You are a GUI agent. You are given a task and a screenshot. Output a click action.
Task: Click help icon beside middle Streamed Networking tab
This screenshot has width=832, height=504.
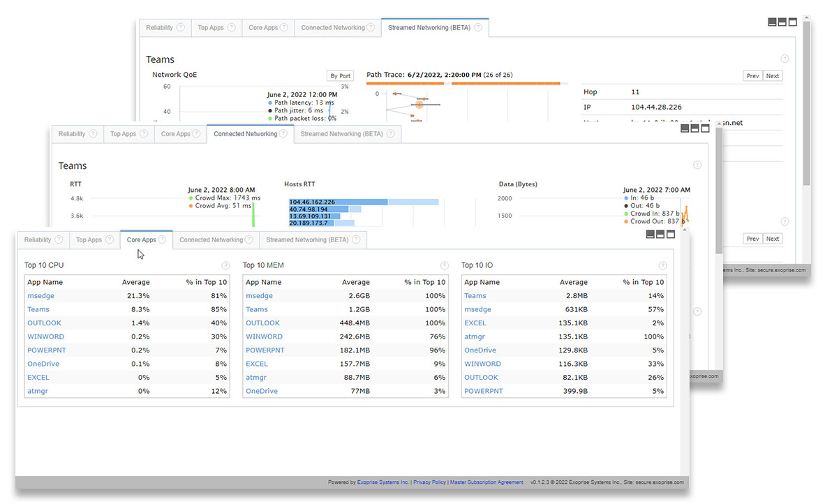[391, 133]
